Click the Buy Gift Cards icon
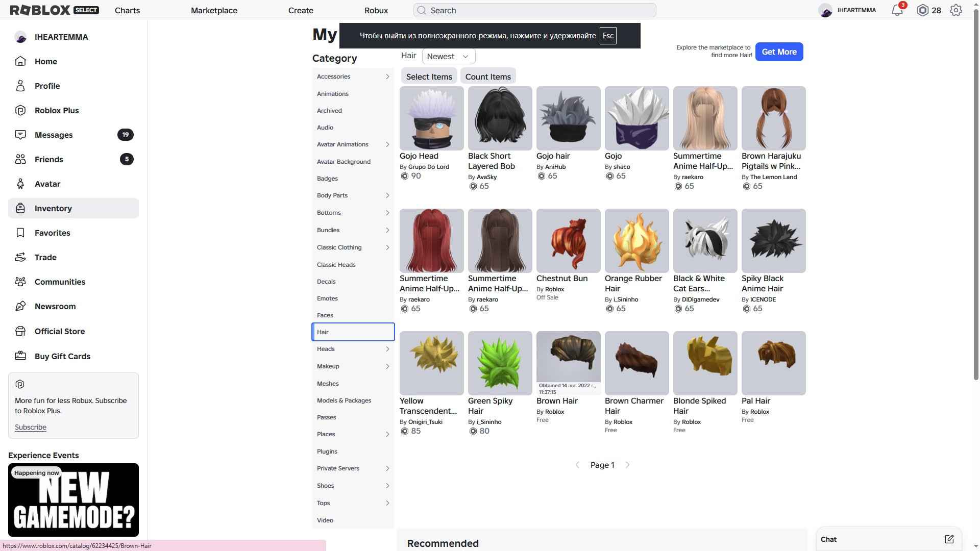This screenshot has height=551, width=980. 20,356
